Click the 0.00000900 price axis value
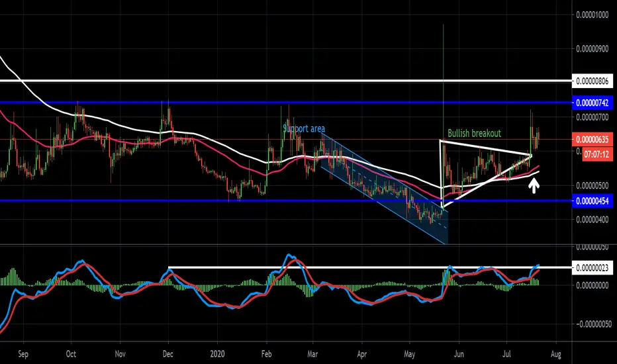 pyautogui.click(x=593, y=49)
